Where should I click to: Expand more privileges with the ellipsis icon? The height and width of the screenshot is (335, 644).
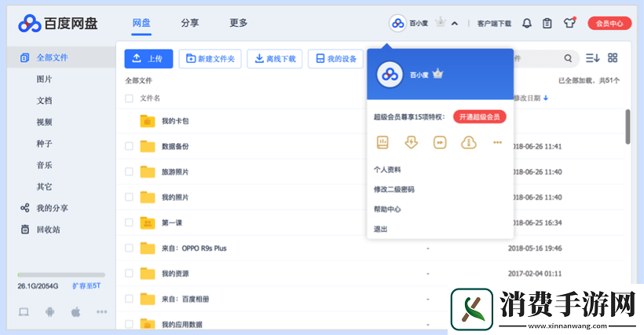click(497, 142)
